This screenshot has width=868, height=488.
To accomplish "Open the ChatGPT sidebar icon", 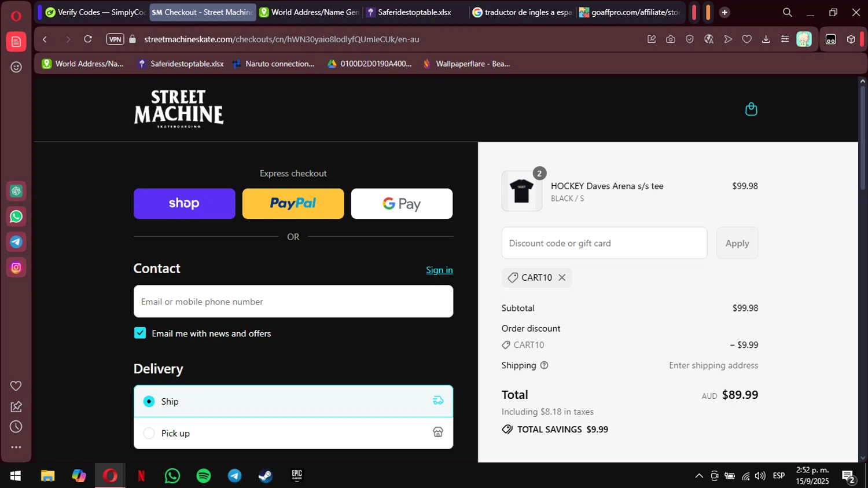I will (x=16, y=191).
